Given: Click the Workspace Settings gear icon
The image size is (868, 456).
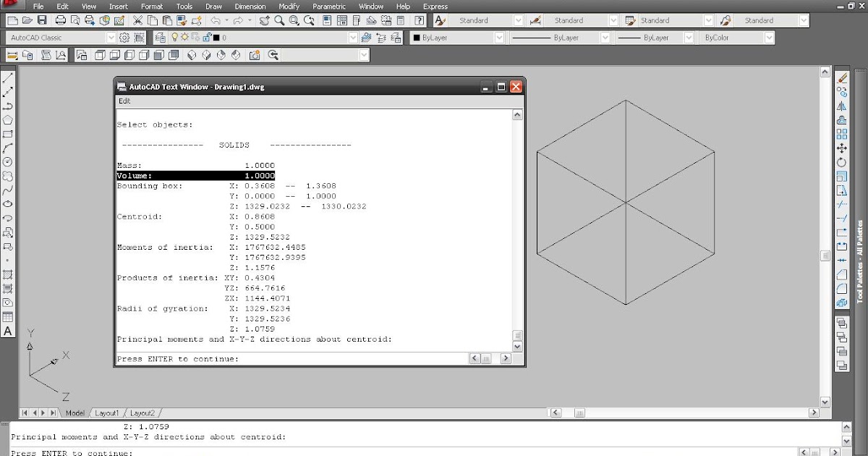Looking at the screenshot, I should [124, 38].
